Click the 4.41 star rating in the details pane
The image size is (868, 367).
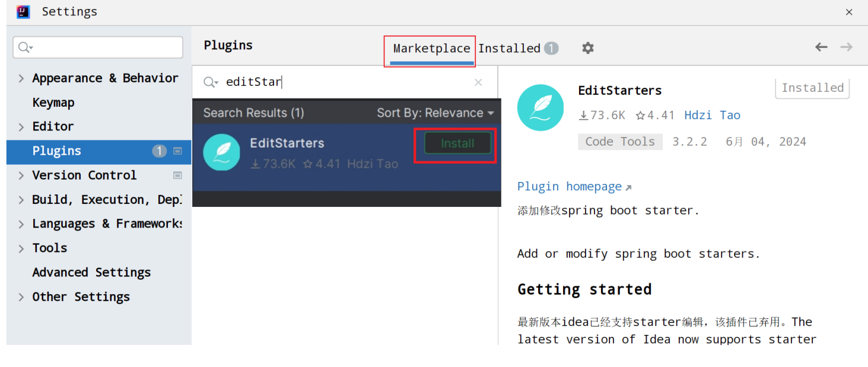point(655,116)
